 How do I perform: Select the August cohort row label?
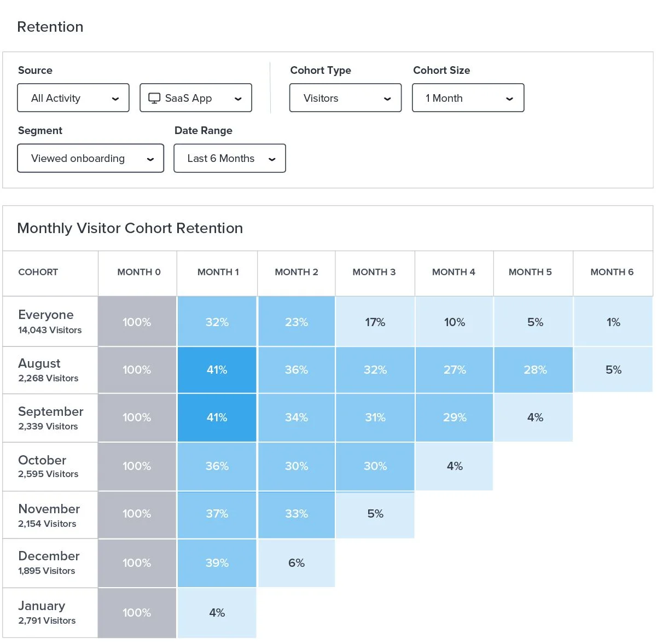coord(39,364)
